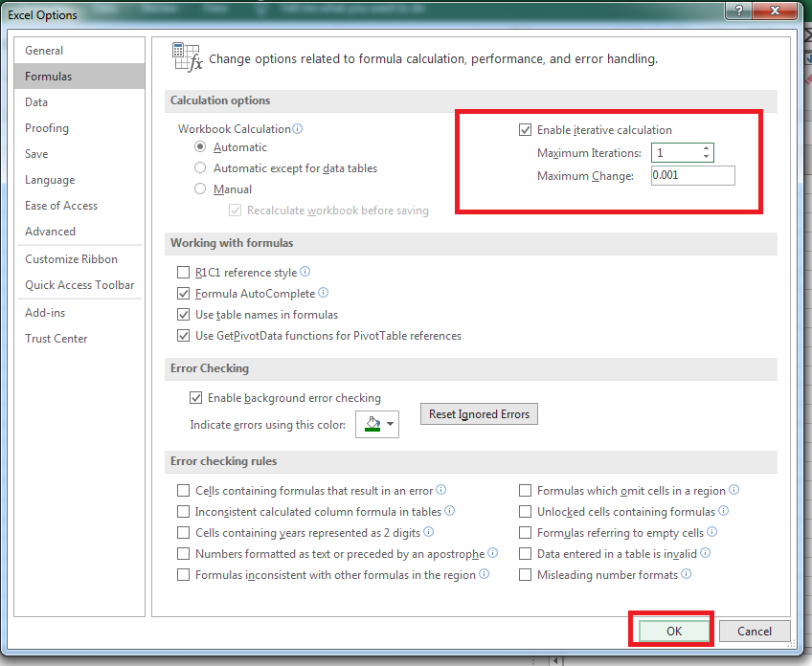812x666 pixels.
Task: Click the Maximum Change input field
Action: coord(693,175)
